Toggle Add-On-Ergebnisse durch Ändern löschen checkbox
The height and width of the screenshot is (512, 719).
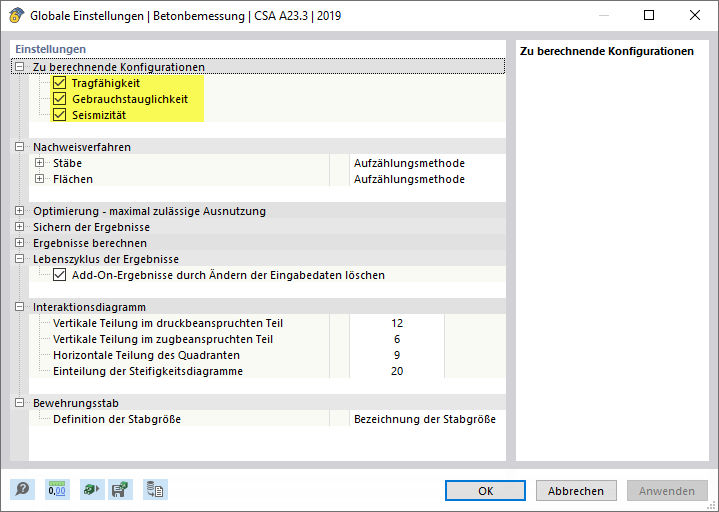[x=60, y=275]
